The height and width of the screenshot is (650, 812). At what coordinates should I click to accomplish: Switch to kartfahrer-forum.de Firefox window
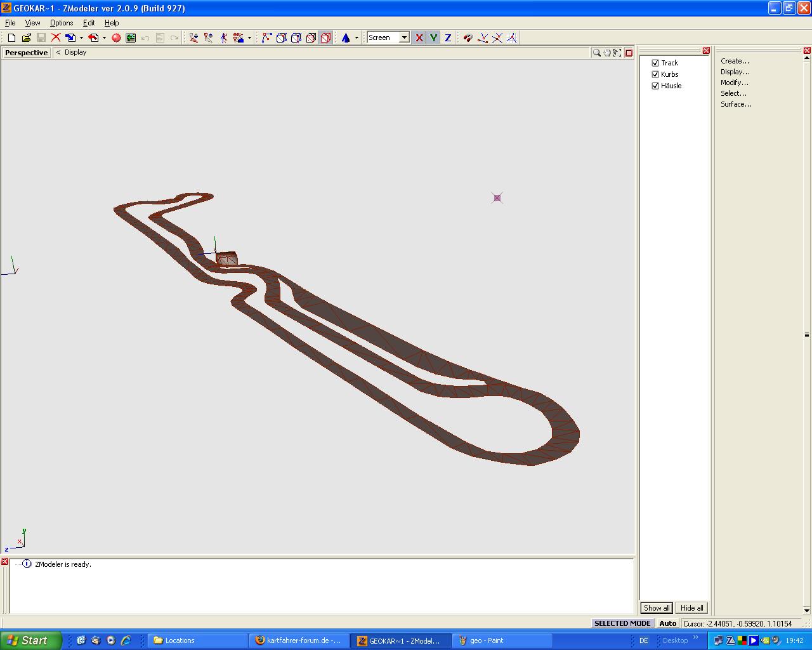[299, 640]
